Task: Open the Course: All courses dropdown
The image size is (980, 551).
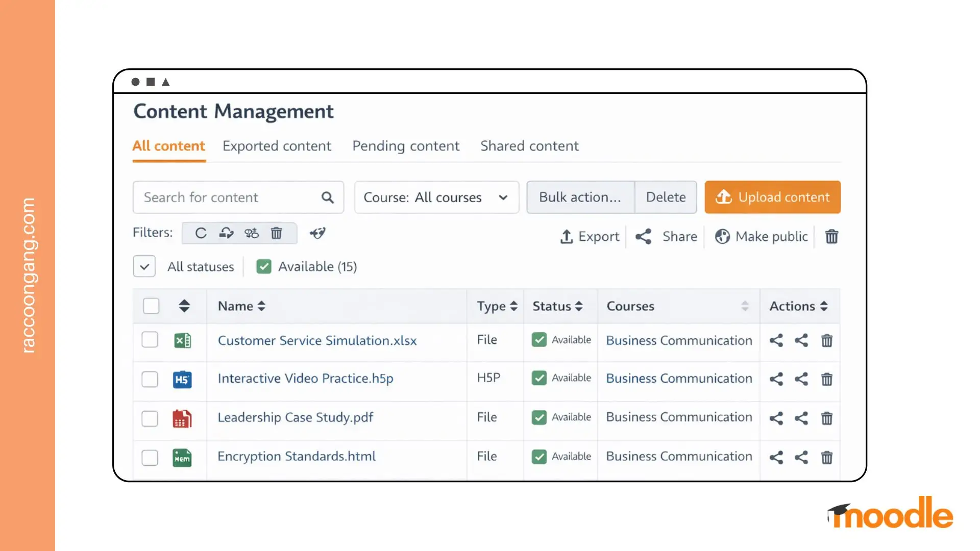Action: [x=436, y=197]
